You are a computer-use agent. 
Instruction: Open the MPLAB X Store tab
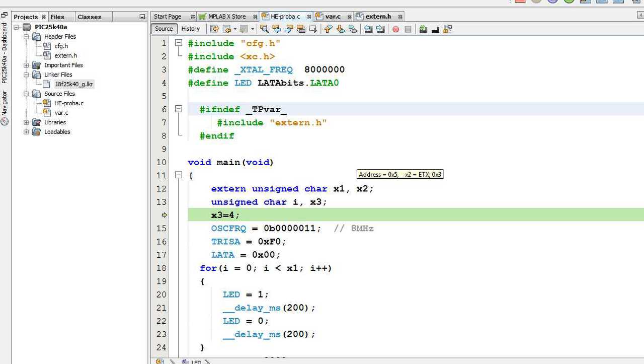227,17
